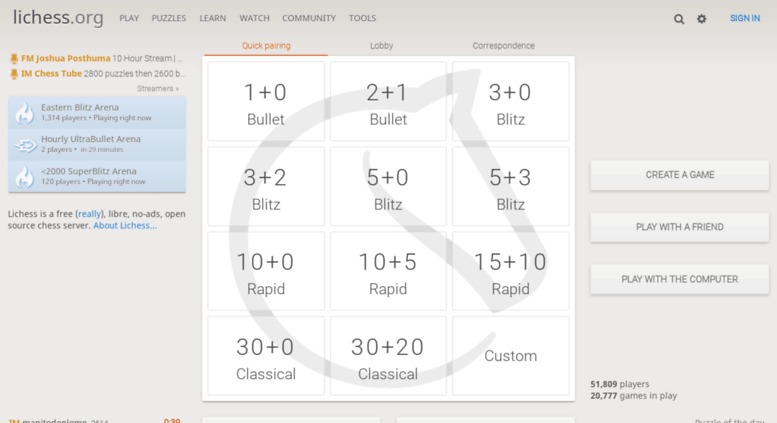The height and width of the screenshot is (423, 777).
Task: Open the Streamers » link
Action: [x=158, y=89]
